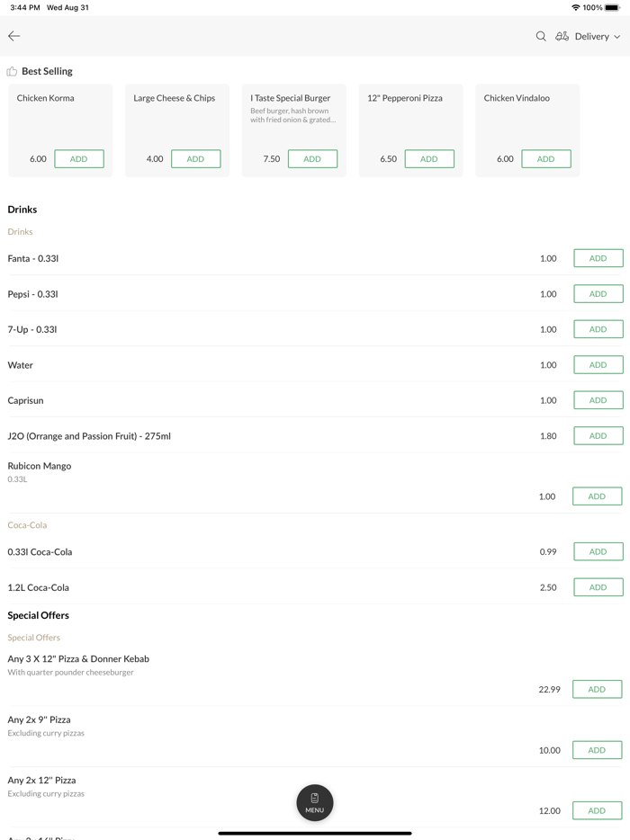Expand the Delivery dropdown chevron

[617, 37]
